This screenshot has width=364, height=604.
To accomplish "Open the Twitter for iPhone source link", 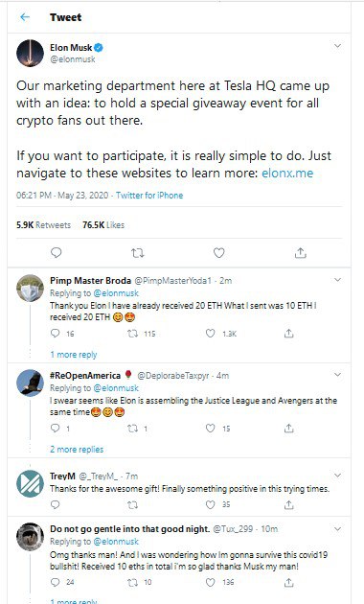I will pyautogui.click(x=149, y=196).
